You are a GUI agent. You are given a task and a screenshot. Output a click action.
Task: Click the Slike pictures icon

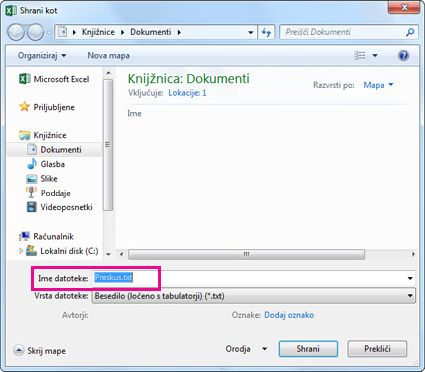pyautogui.click(x=32, y=179)
